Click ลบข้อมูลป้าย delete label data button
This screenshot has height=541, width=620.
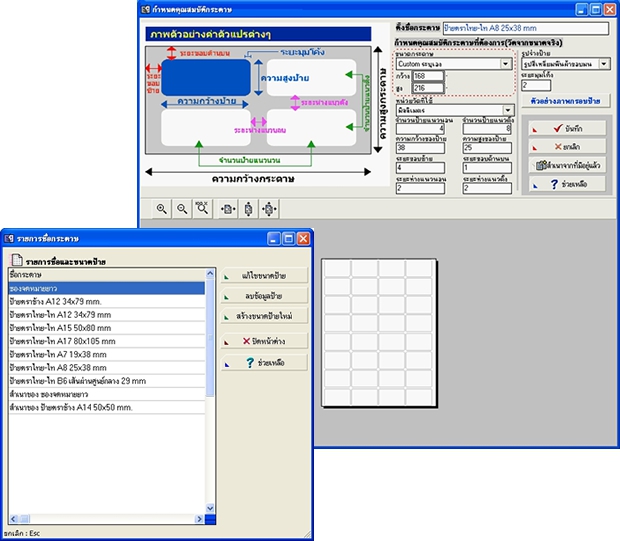[x=264, y=296]
